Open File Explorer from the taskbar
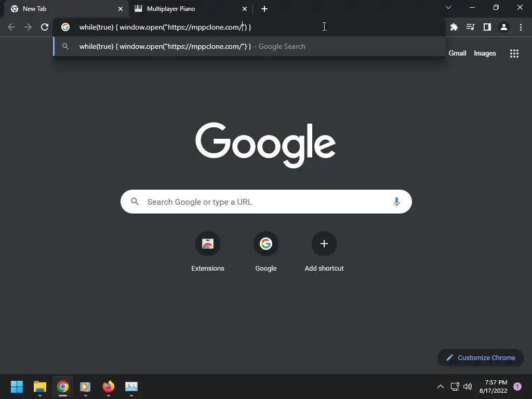The width and height of the screenshot is (532, 399). click(x=39, y=387)
